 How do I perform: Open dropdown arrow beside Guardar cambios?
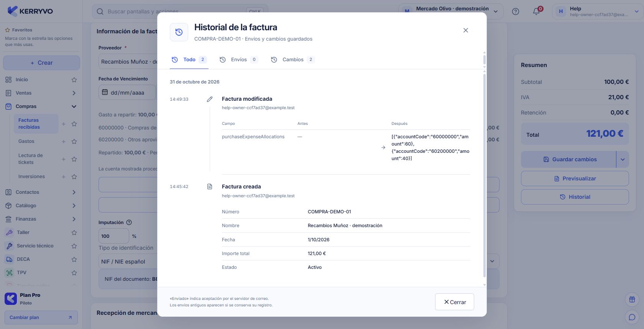623,159
